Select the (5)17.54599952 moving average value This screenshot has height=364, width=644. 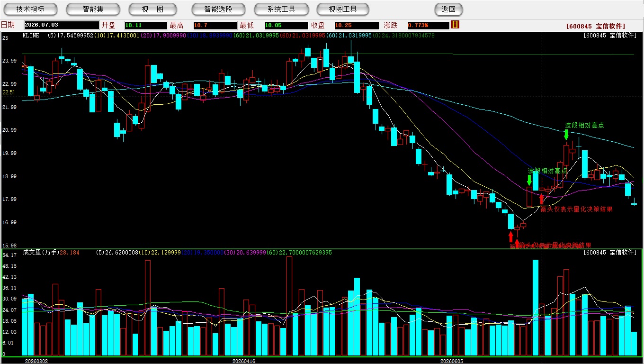pyautogui.click(x=71, y=36)
